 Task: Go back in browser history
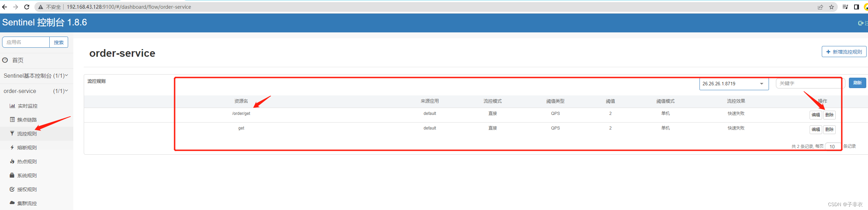(5, 7)
